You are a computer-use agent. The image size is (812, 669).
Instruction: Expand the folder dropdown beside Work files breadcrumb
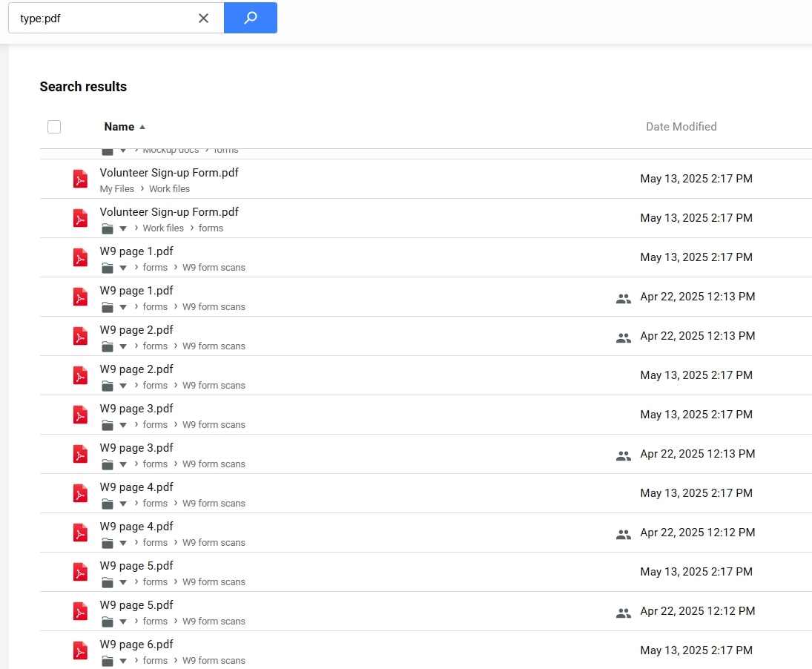pos(123,228)
